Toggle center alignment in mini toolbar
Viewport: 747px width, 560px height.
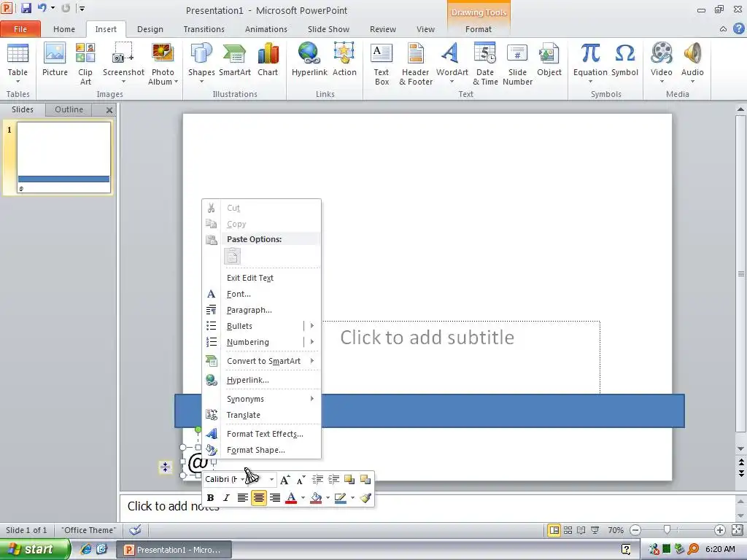click(259, 498)
